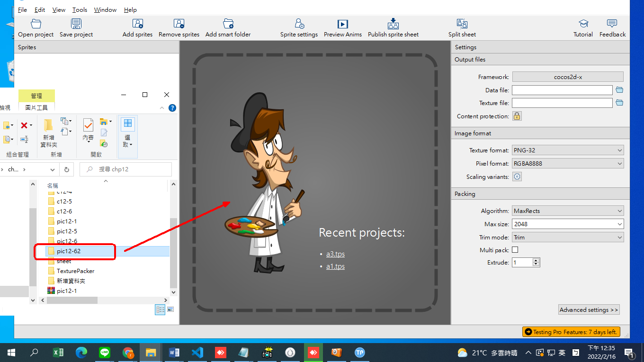Click the Advanced settings >> button
Screen dimensions: 644x362
pos(589,309)
